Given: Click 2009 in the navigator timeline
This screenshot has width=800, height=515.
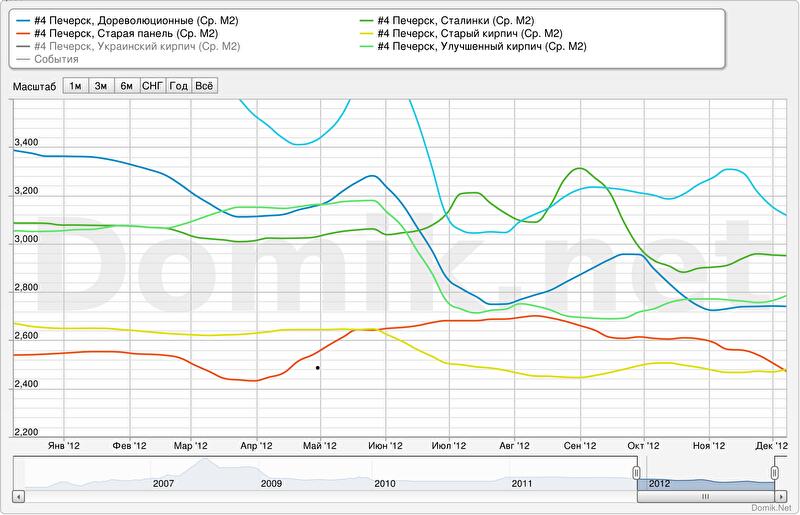Looking at the screenshot, I should (x=271, y=483).
